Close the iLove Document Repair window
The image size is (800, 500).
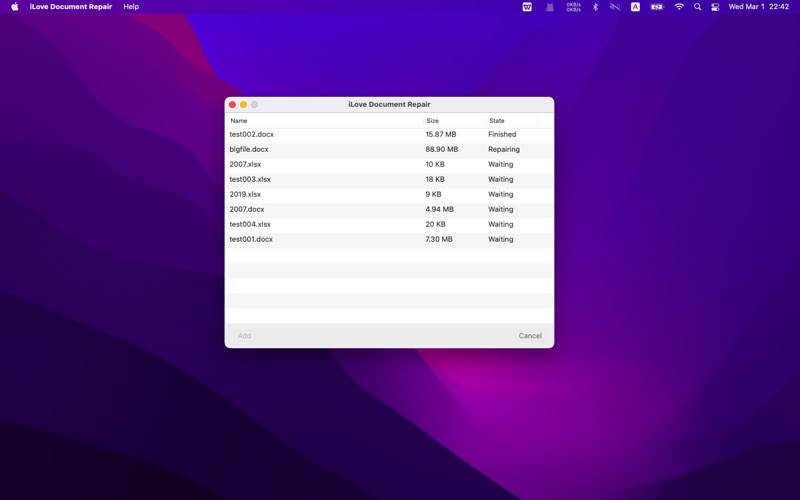pyautogui.click(x=232, y=105)
